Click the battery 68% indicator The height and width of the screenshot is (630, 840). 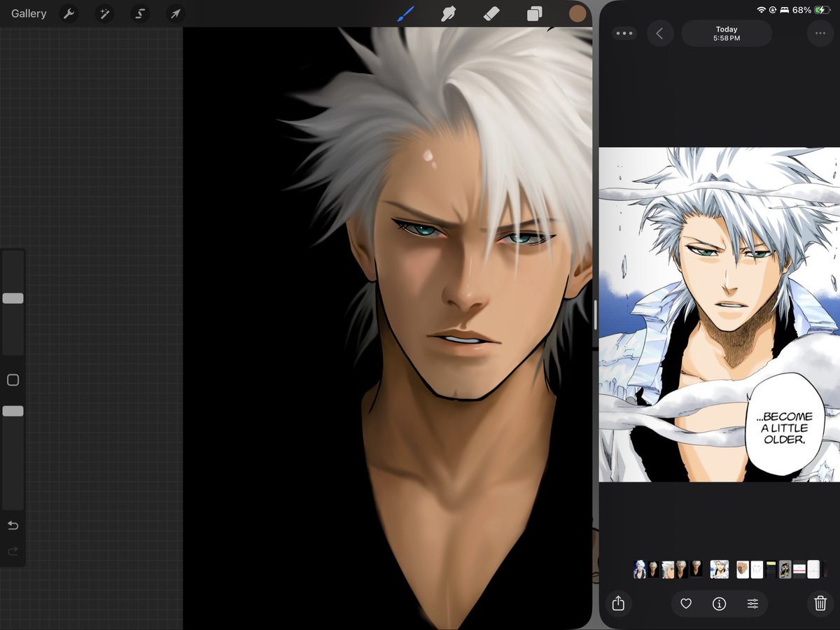click(811, 10)
